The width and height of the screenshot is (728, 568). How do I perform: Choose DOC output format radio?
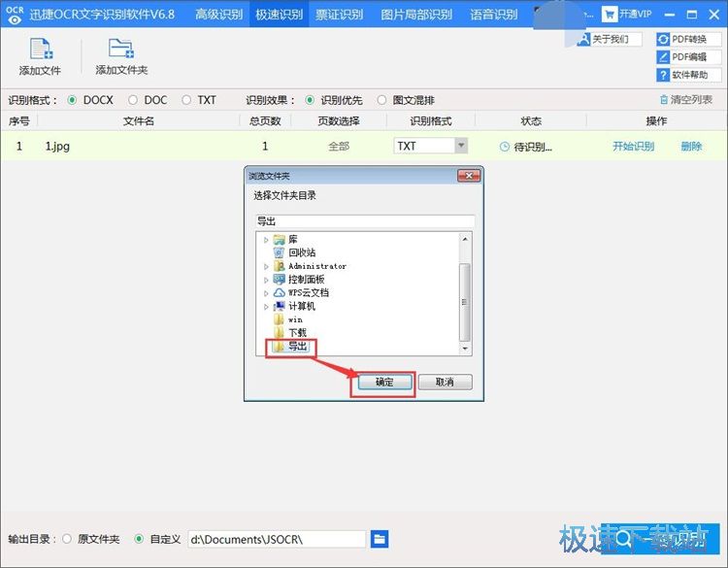(133, 100)
